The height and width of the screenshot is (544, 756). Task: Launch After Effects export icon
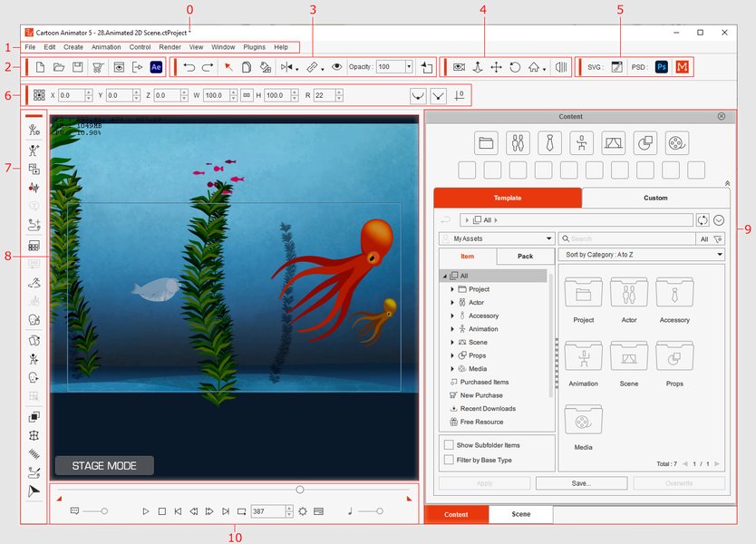[156, 67]
